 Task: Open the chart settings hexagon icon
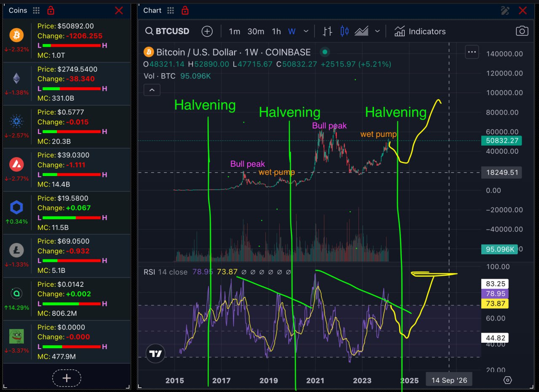tap(508, 380)
